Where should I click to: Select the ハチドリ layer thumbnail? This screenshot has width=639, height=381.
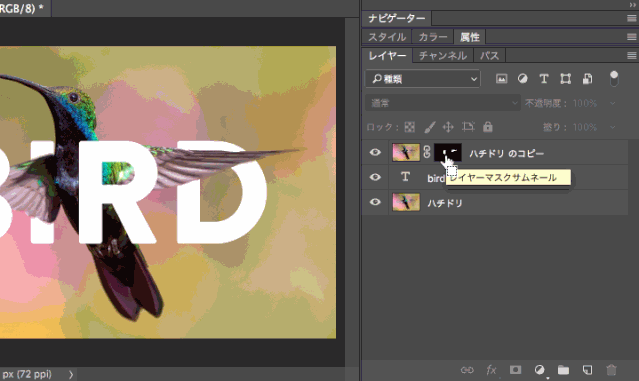(406, 202)
